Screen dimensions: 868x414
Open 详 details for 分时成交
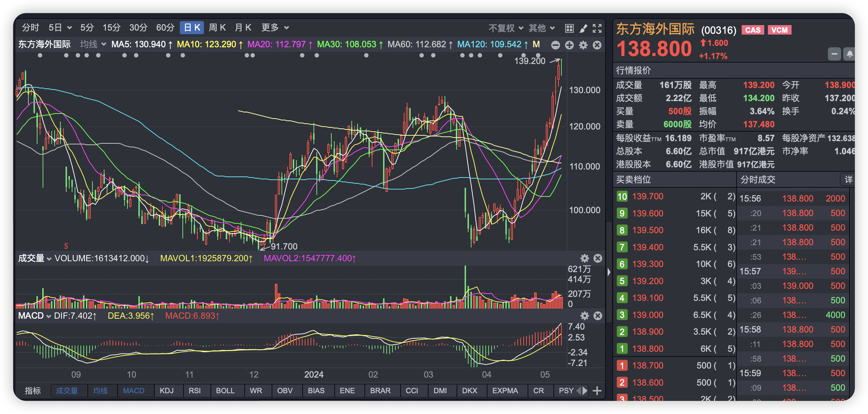[848, 179]
